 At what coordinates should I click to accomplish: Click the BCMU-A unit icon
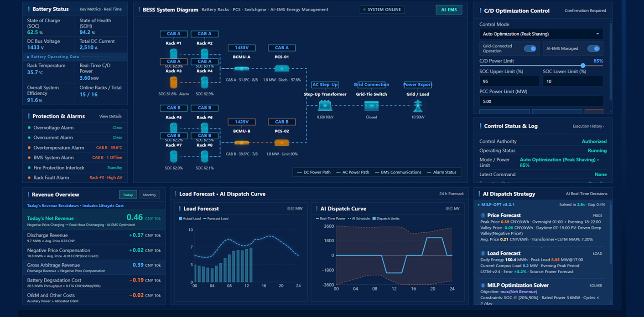[x=242, y=69]
